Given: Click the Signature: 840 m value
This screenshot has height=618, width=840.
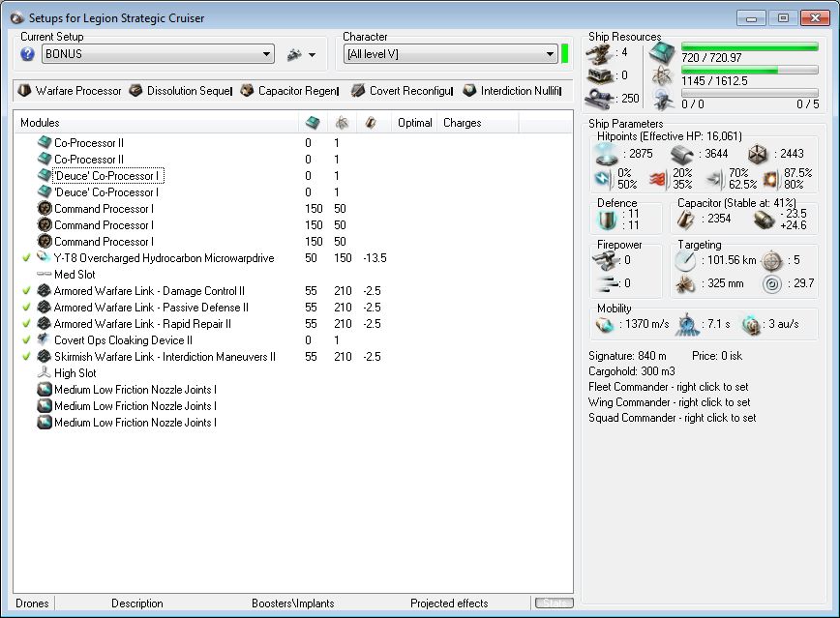Looking at the screenshot, I should (x=627, y=356).
